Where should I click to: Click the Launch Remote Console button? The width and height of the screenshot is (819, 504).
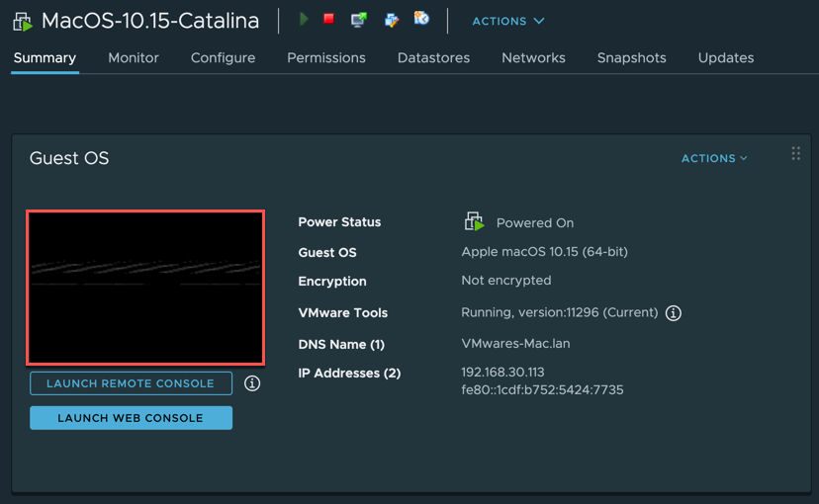pyautogui.click(x=131, y=383)
